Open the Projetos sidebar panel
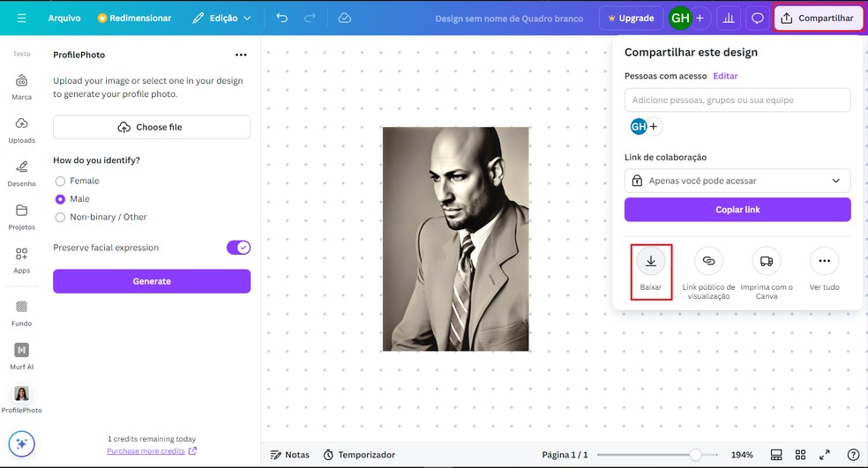Viewport: 868px width, 468px height. (21, 217)
